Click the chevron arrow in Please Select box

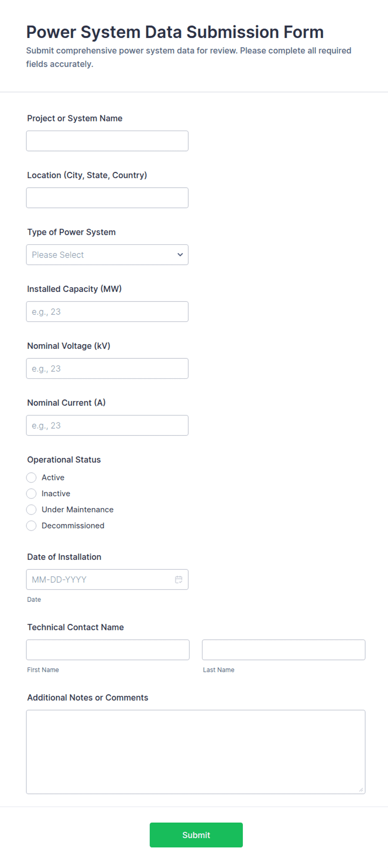(x=180, y=255)
